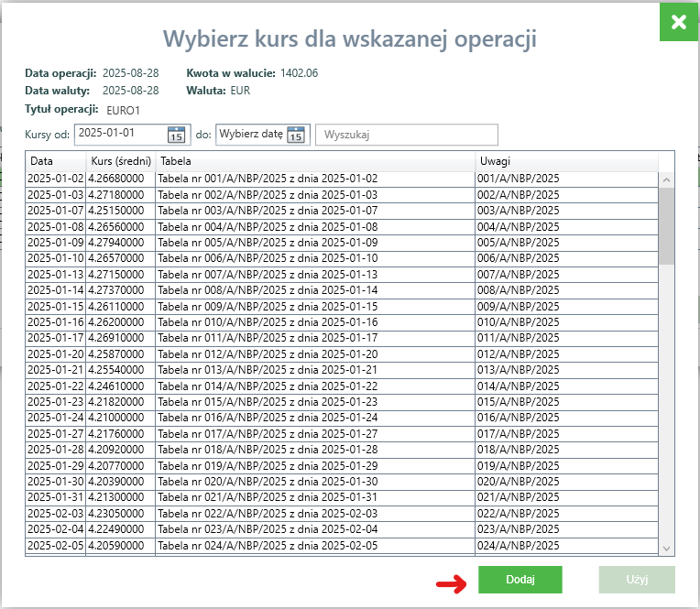The height and width of the screenshot is (609, 700).
Task: Click the scroll up arrow of the table
Action: coord(666,180)
